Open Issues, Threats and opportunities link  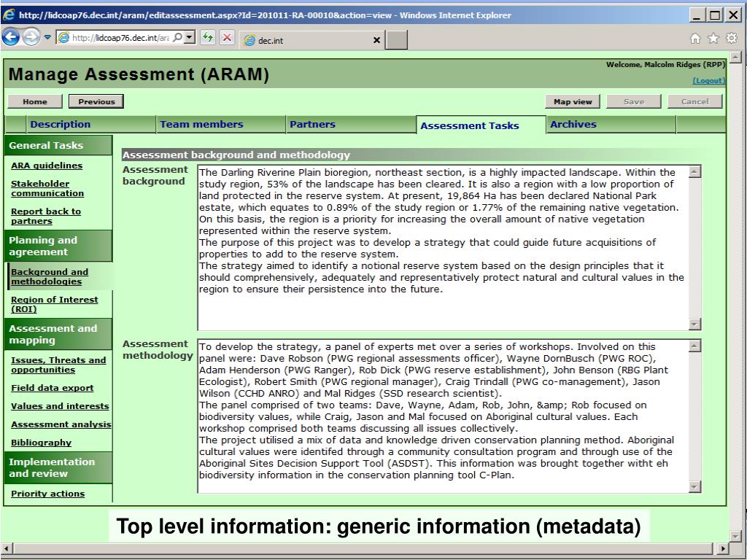click(x=58, y=365)
